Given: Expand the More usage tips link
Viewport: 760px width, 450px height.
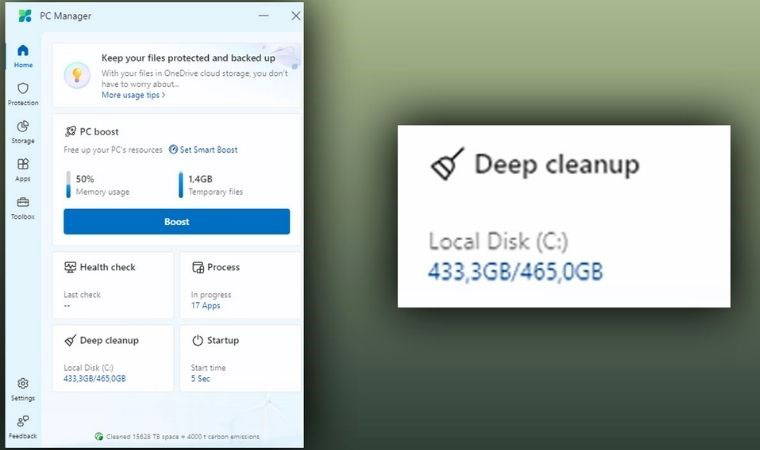Looking at the screenshot, I should coord(133,96).
